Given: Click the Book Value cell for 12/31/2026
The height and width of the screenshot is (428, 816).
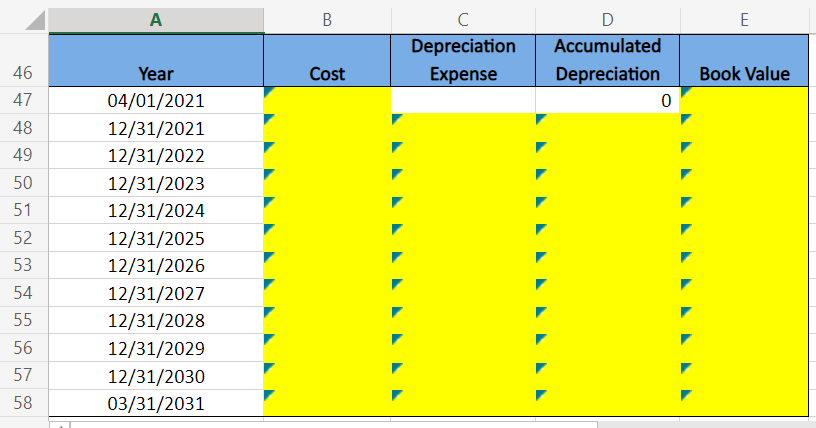Looking at the screenshot, I should click(x=744, y=265).
